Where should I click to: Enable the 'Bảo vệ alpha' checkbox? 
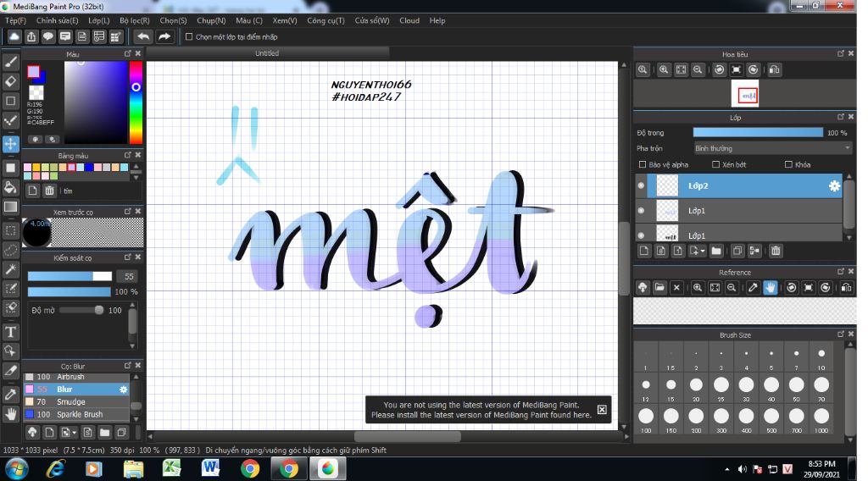[x=643, y=164]
